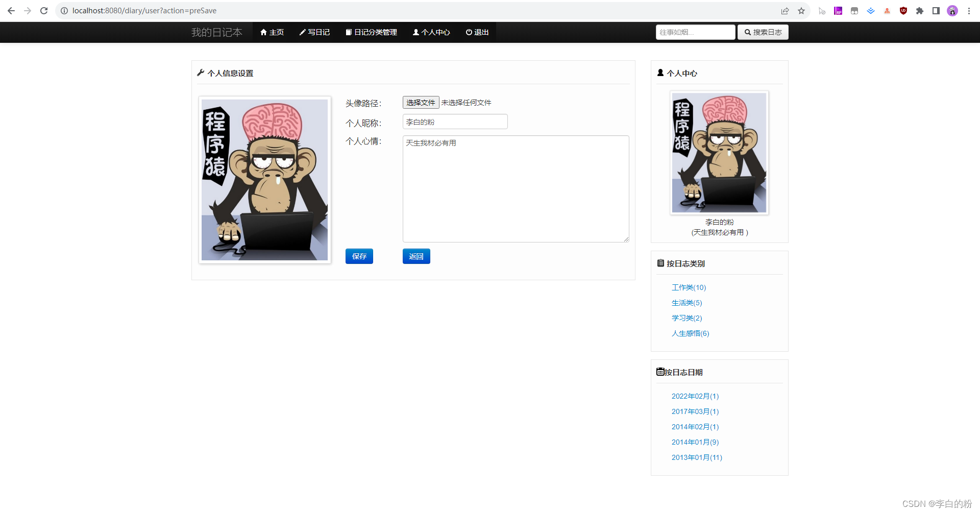Image resolution: width=980 pixels, height=513 pixels.
Task: Open diaries from 2017年03月(1)
Action: (x=695, y=411)
